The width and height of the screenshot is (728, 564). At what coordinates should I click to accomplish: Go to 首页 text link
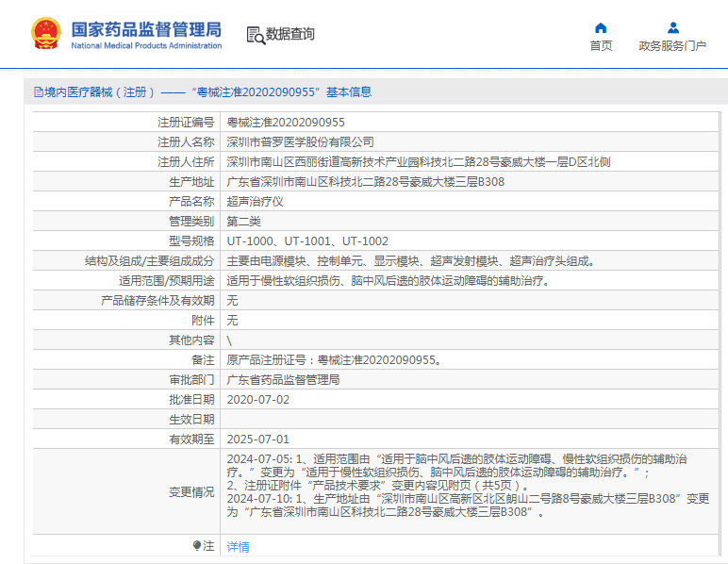tap(601, 45)
